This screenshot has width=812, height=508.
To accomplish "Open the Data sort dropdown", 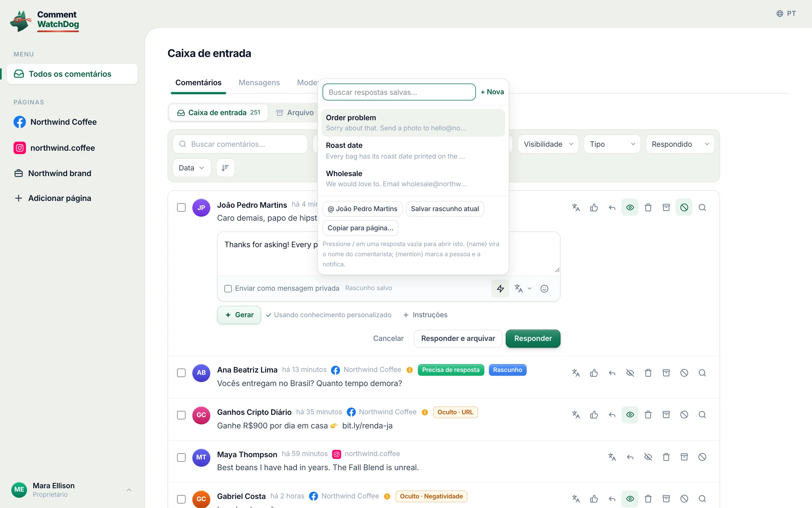I will [x=192, y=168].
